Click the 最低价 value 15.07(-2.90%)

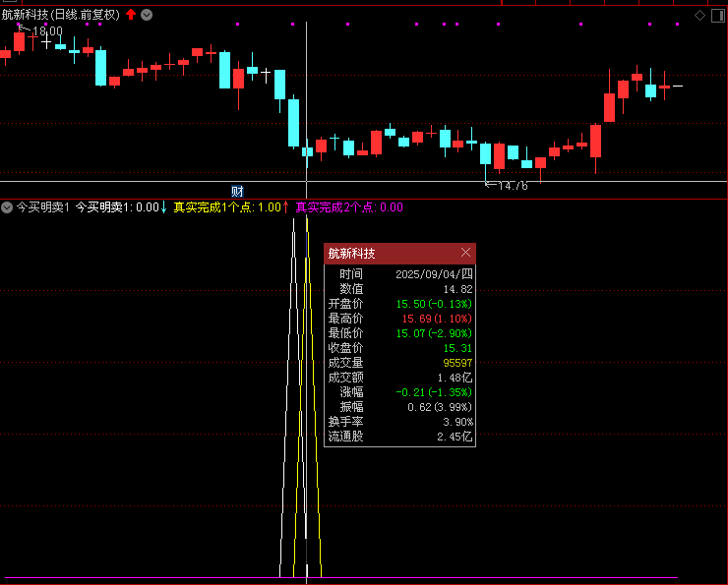434,333
